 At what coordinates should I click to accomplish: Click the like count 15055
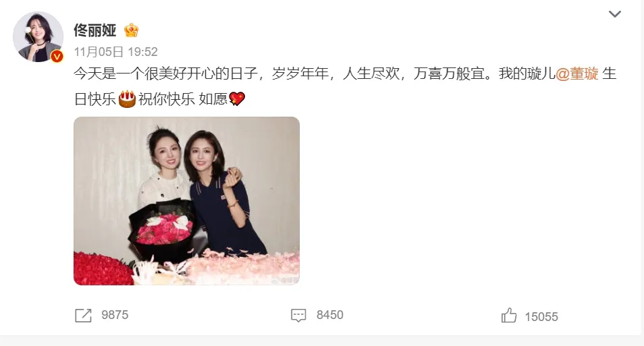pyautogui.click(x=541, y=317)
